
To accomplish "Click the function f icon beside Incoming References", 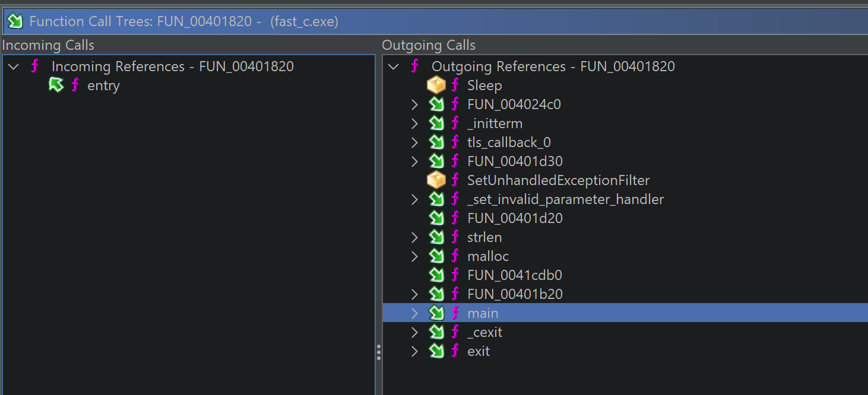I will click(35, 66).
